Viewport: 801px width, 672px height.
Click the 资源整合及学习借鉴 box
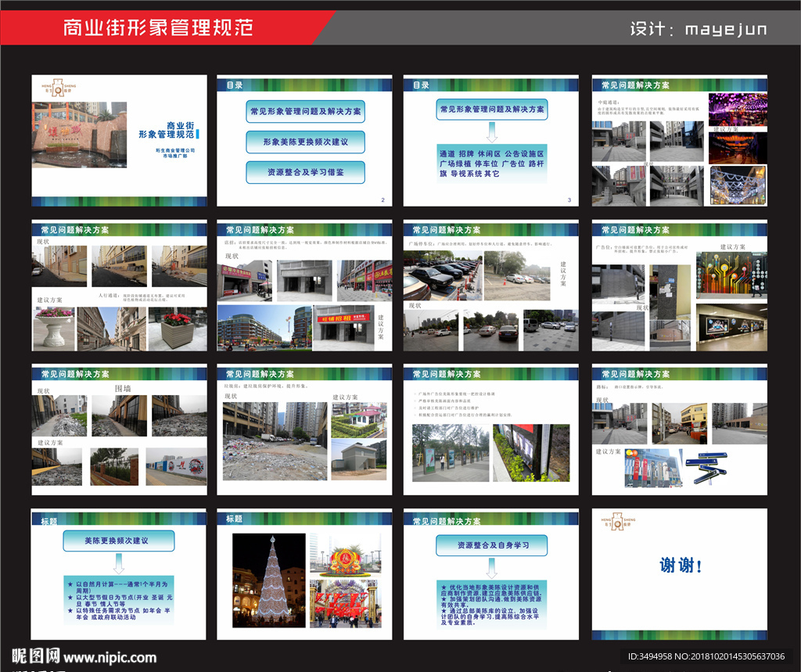[306, 172]
